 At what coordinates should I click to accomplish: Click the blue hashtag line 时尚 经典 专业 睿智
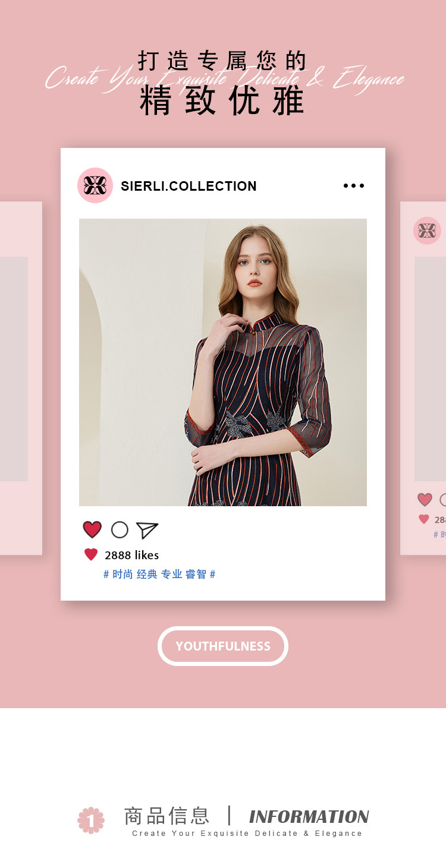(159, 574)
